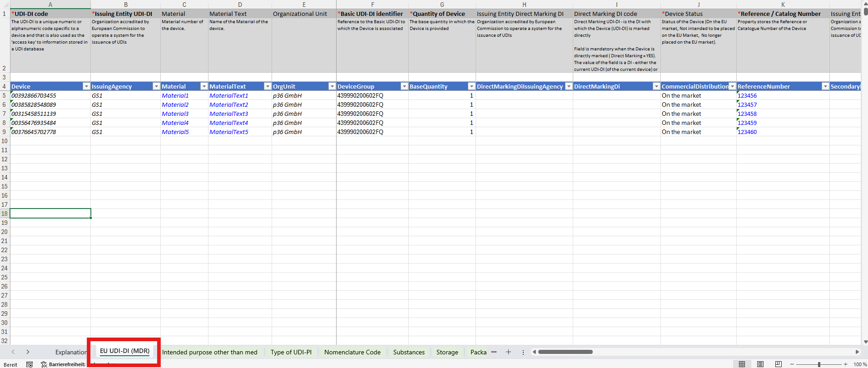
Task: Select reference number 123458
Action: 783,114
